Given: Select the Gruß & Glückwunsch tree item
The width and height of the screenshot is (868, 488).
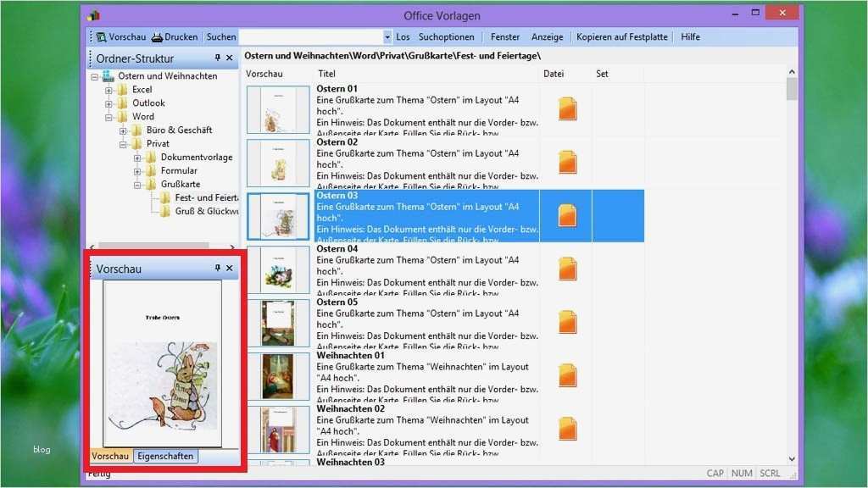Looking at the screenshot, I should click(x=207, y=211).
